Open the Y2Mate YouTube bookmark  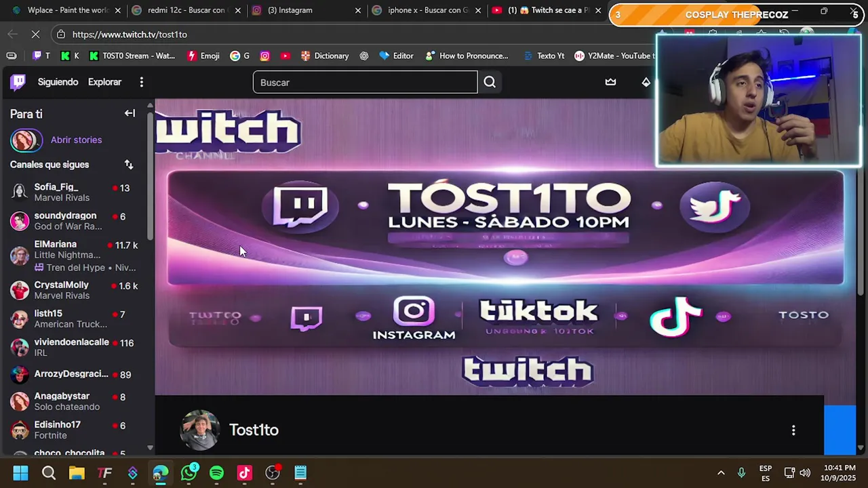pyautogui.click(x=614, y=56)
